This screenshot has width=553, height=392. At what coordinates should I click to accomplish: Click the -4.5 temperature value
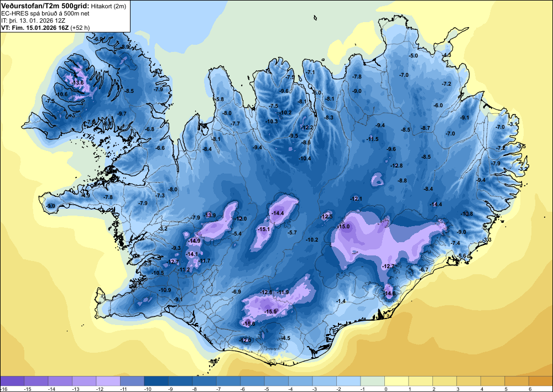286,338
